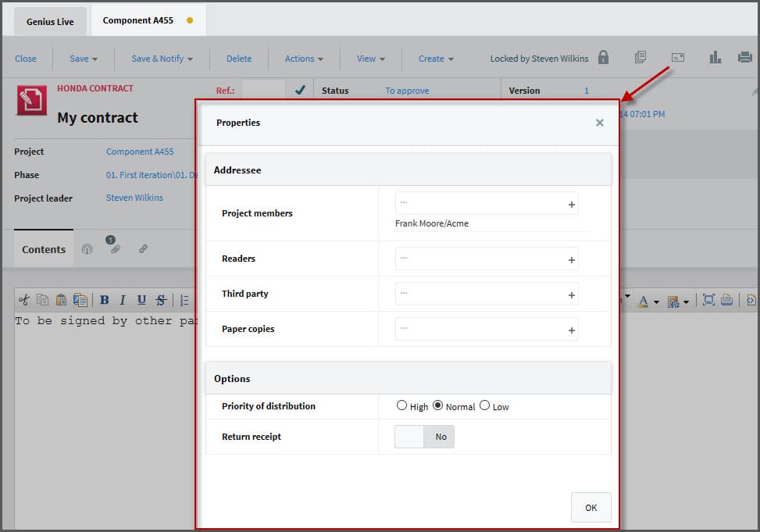
Task: Click the Readers input field
Action: pos(479,259)
